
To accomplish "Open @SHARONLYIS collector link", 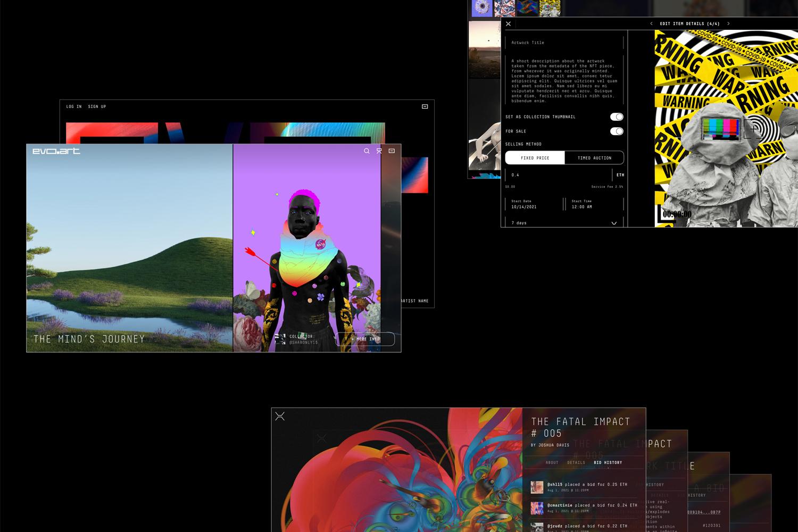I will [304, 343].
